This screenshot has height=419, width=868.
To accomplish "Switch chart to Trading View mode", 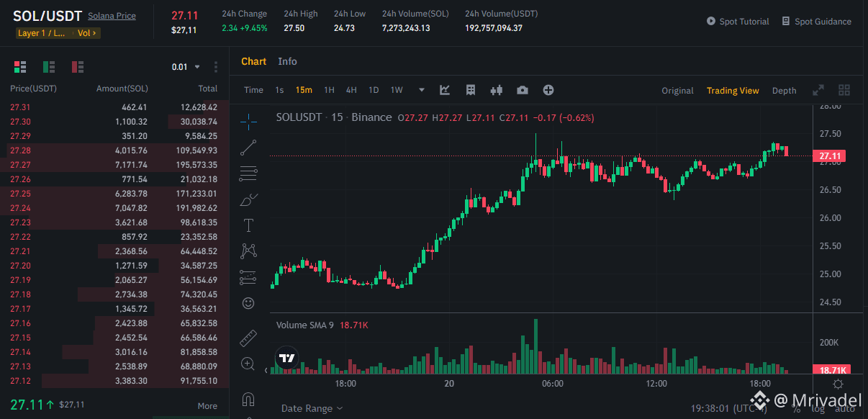I will click(x=733, y=91).
